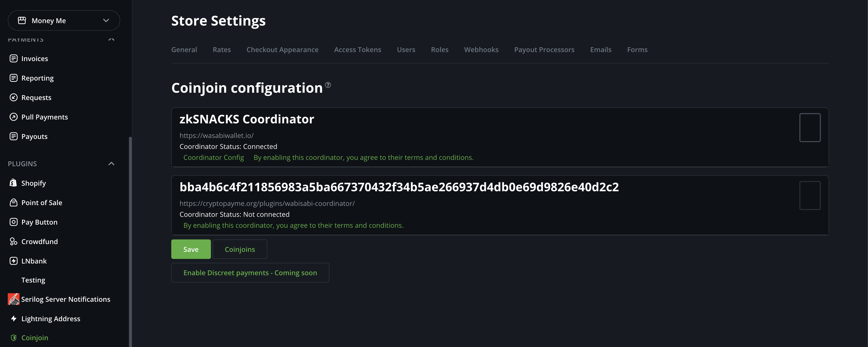The height and width of the screenshot is (347, 868).
Task: Click the Payouts icon
Action: point(13,136)
